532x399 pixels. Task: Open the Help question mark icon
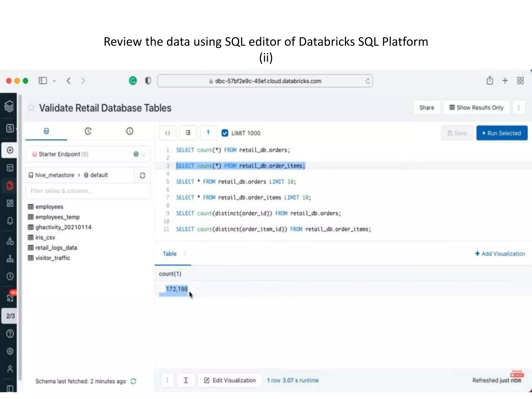point(10,334)
